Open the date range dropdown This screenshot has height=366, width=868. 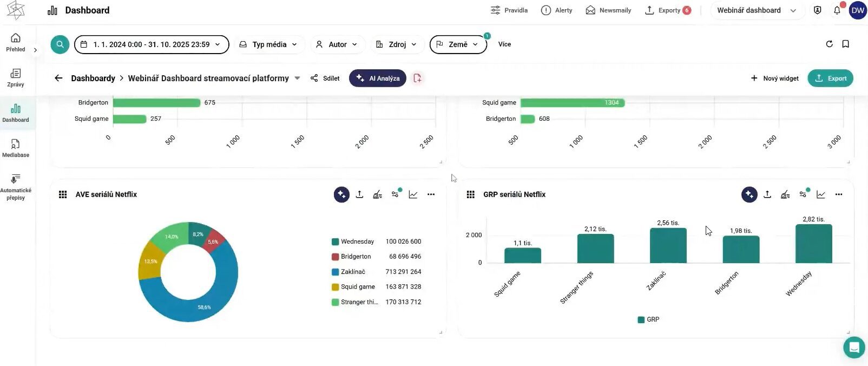pos(152,44)
